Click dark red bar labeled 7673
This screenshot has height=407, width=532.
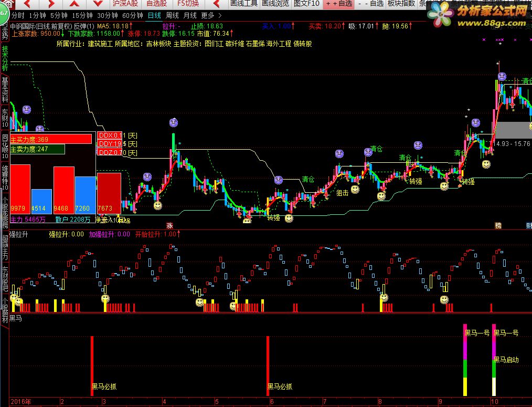click(109, 193)
